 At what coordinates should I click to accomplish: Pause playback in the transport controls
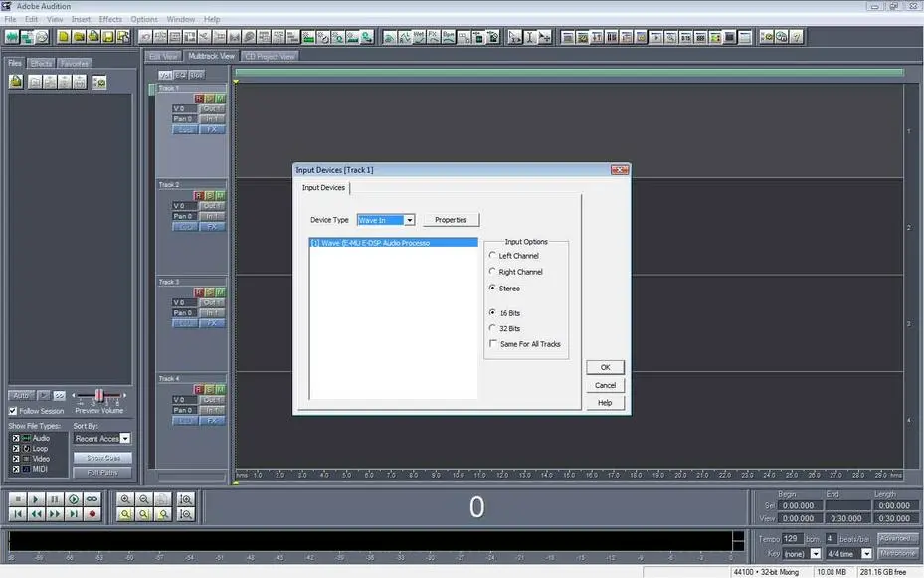click(55, 499)
